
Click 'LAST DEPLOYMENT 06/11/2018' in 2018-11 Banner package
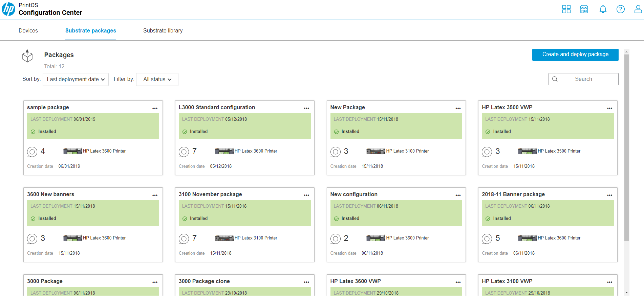[517, 206]
